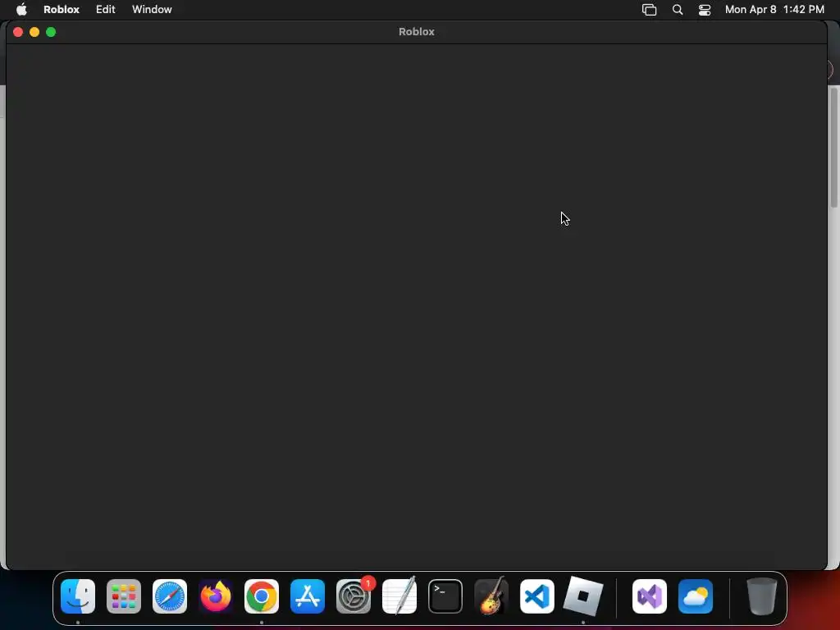
Task: Open the App Store icon
Action: click(x=308, y=596)
